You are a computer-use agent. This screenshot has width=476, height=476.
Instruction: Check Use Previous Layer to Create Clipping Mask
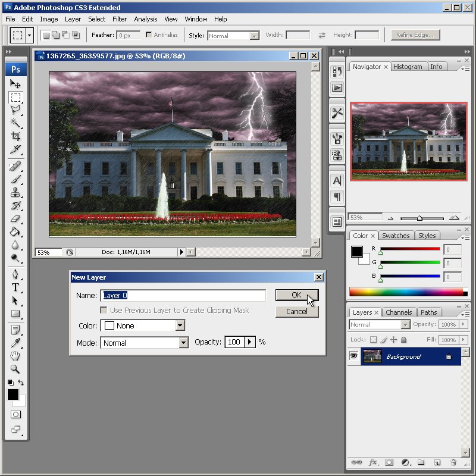point(104,310)
